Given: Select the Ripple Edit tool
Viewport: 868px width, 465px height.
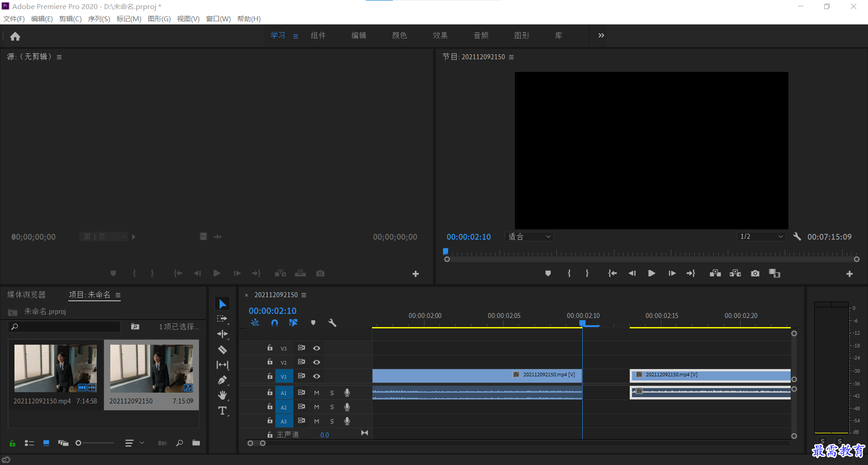Looking at the screenshot, I should coord(222,334).
